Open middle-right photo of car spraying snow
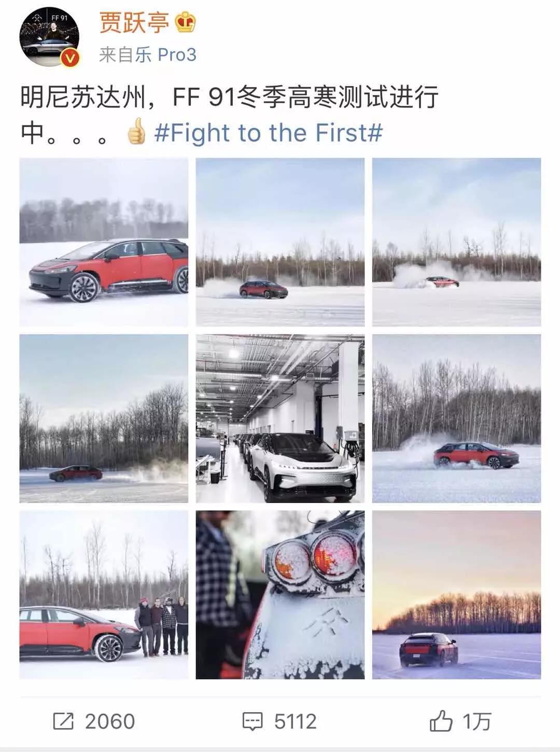This screenshot has width=560, height=752. pyautogui.click(x=456, y=419)
